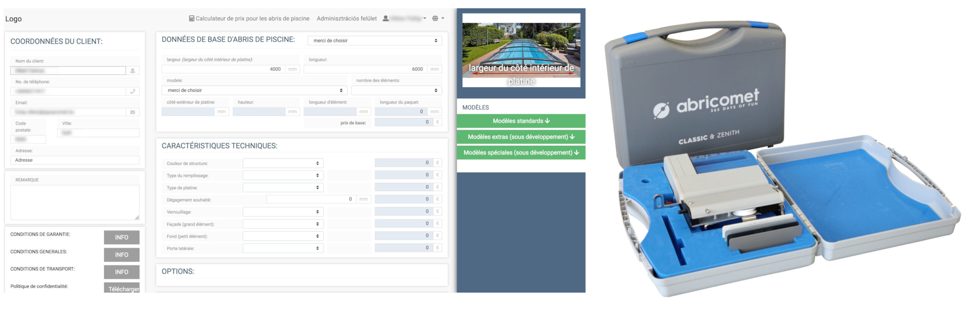This screenshot has height=322, width=980.
Task: Open the Couleur de structure dropdown
Action: (x=283, y=163)
